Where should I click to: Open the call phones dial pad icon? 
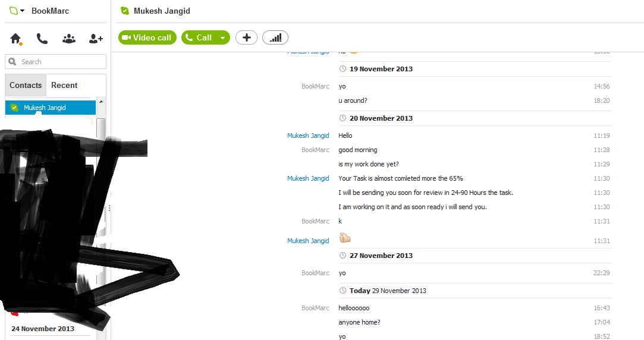point(42,39)
